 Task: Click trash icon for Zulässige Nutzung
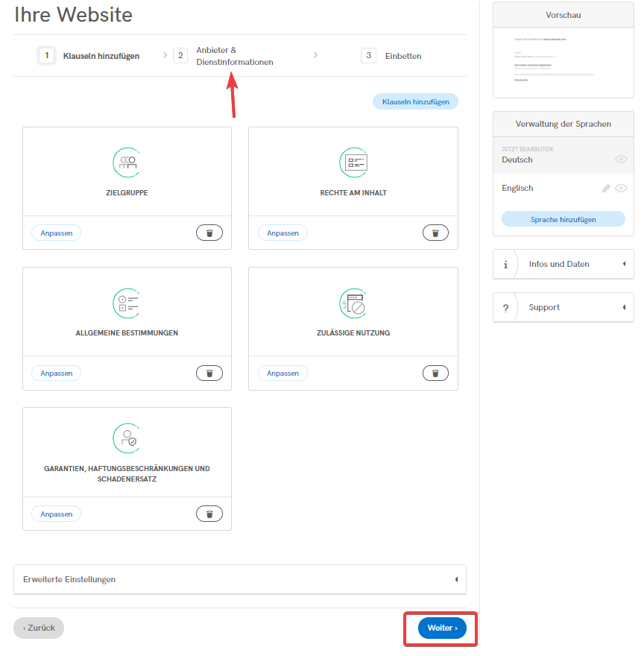(435, 373)
